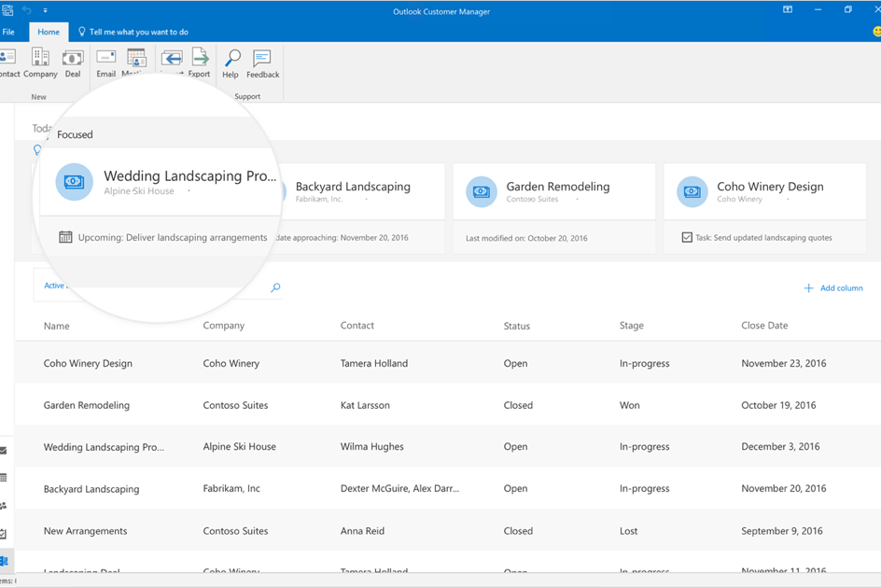Click the Add column link
Viewport: 881px width, 588px height.
tap(833, 287)
